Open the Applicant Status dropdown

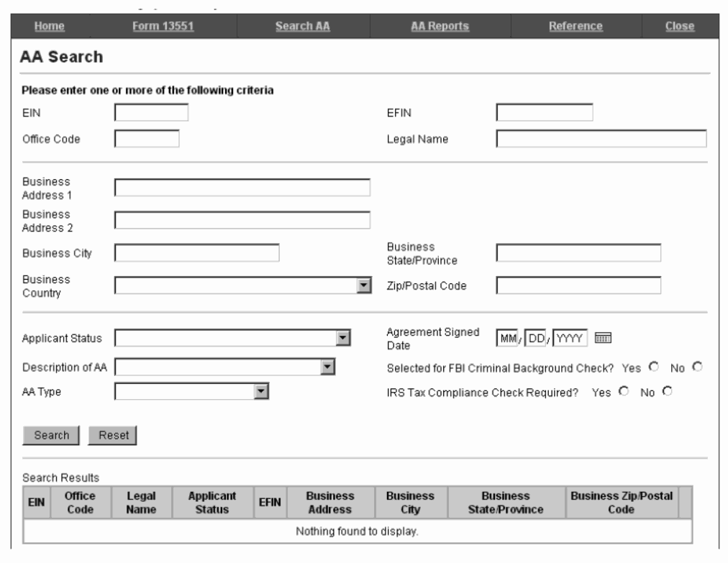[343, 338]
